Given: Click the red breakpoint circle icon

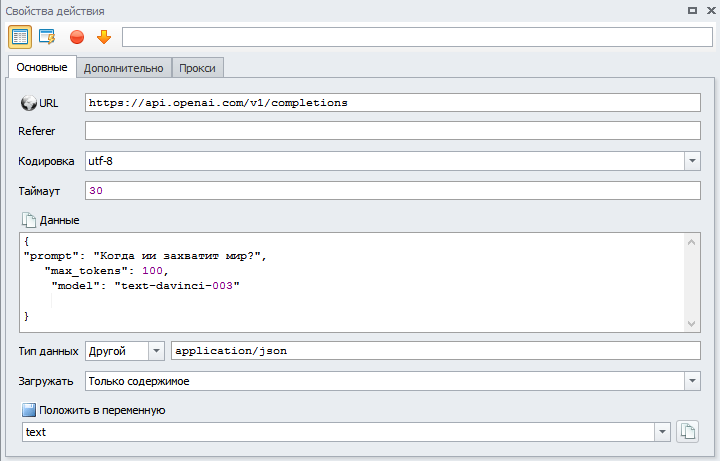Looking at the screenshot, I should (77, 37).
